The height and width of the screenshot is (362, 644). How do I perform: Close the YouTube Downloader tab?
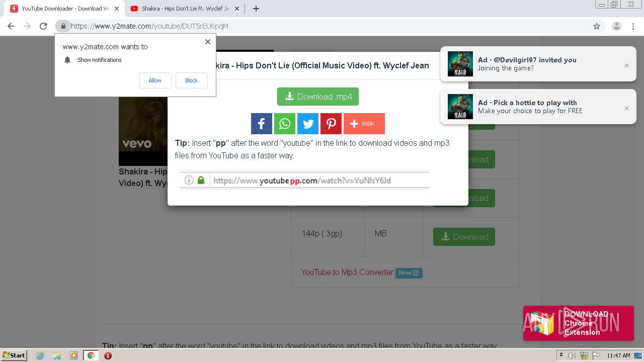[117, 9]
